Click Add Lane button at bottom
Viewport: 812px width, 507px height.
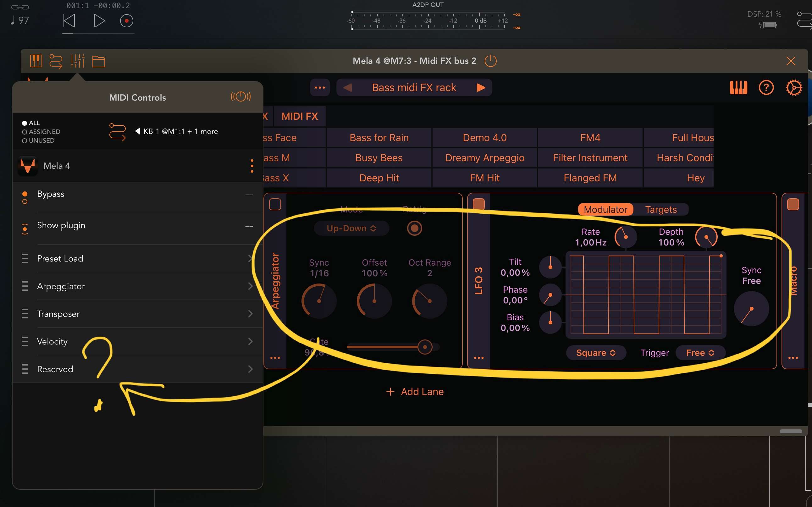pos(415,391)
